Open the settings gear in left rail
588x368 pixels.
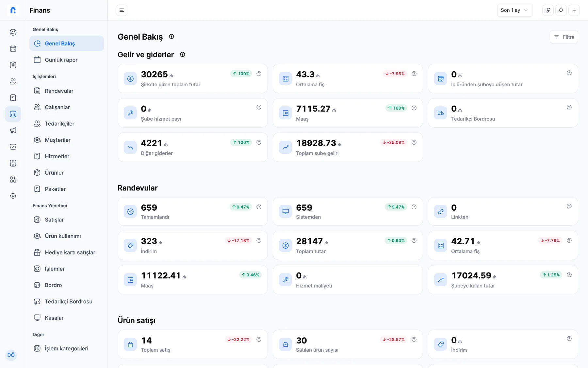pos(13,196)
